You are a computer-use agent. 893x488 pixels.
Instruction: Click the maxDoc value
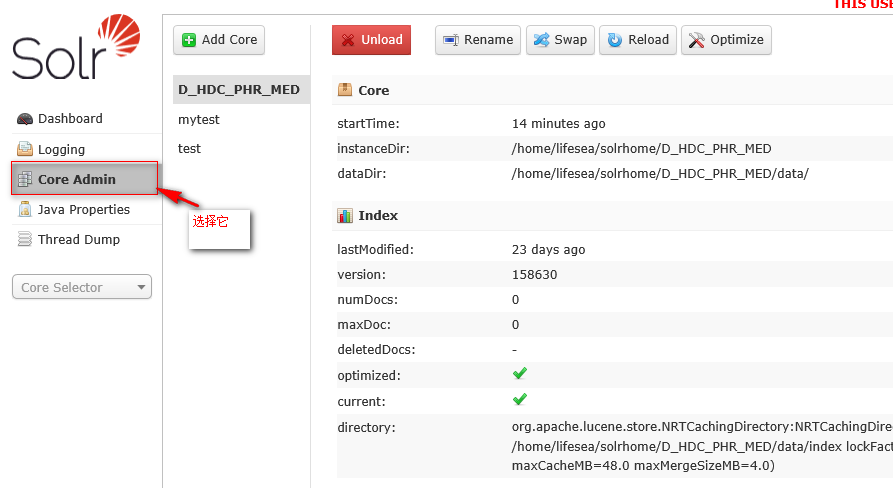pos(515,325)
